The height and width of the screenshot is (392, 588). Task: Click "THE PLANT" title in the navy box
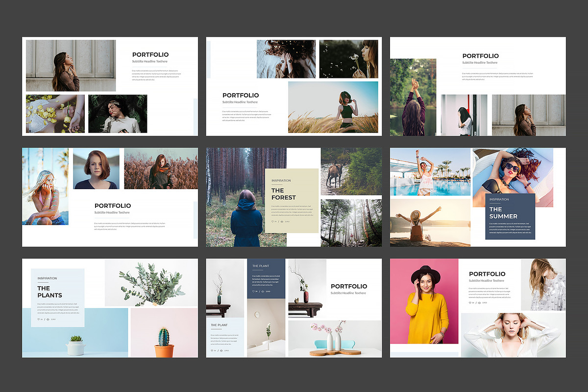click(x=261, y=266)
